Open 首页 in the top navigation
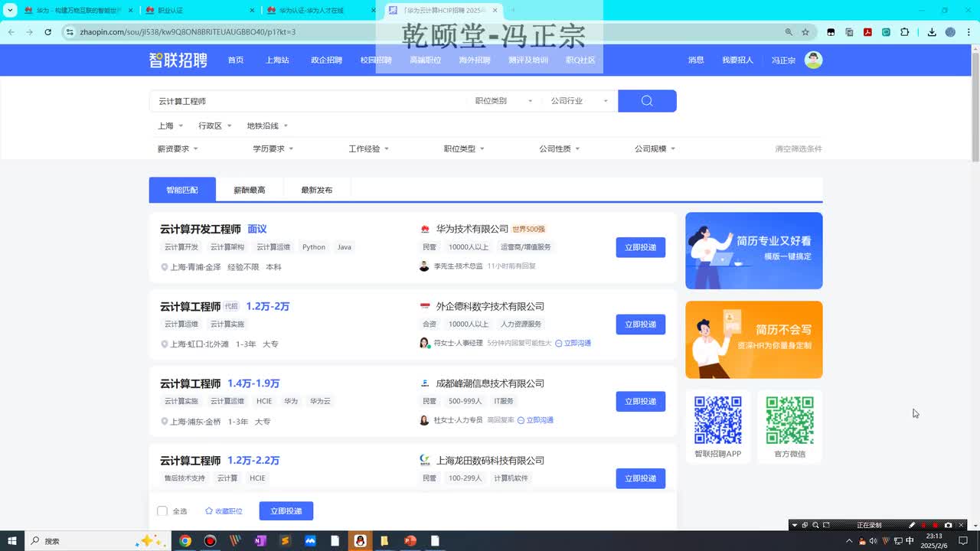This screenshot has width=980, height=551. 236,60
